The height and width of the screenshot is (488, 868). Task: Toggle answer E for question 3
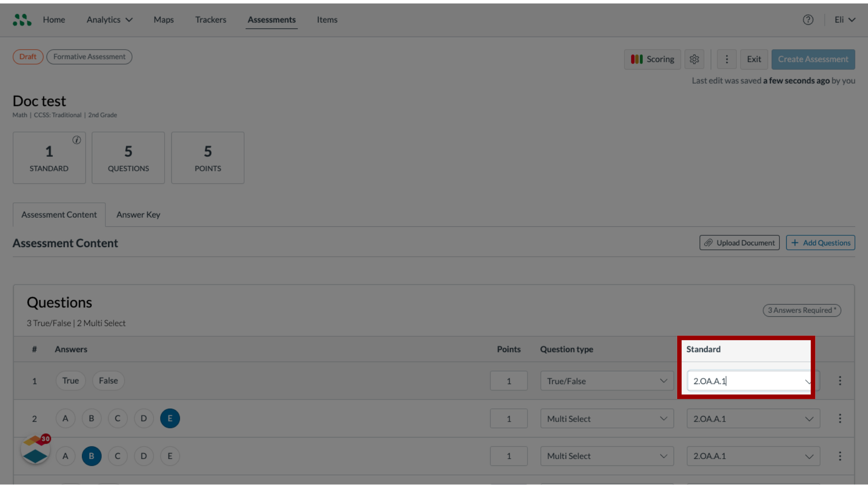point(170,456)
